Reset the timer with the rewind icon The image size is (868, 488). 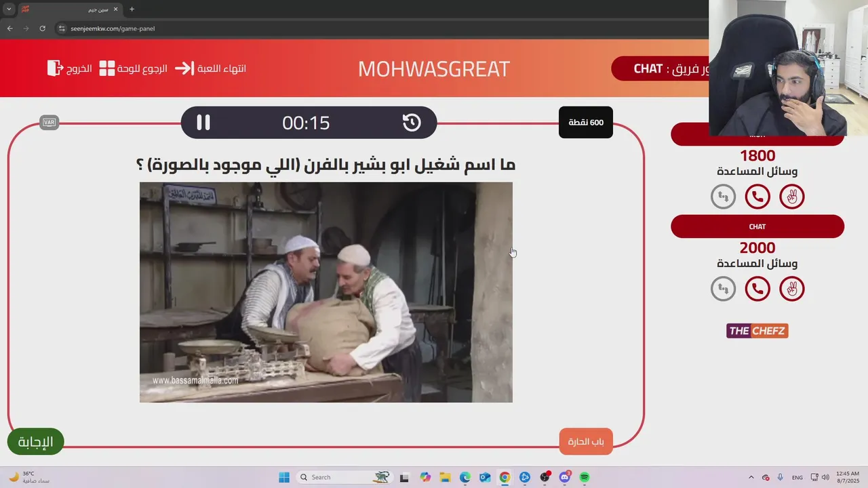[x=412, y=123]
